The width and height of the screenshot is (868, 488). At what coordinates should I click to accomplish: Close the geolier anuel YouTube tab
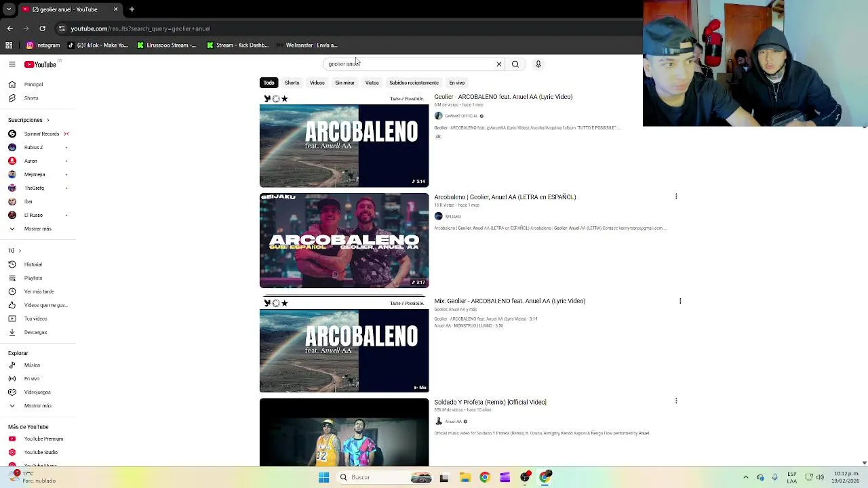pos(115,9)
